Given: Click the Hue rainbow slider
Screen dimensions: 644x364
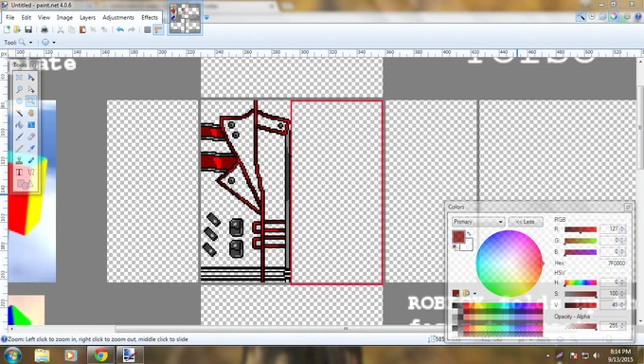Looking at the screenshot, I should (581, 282).
